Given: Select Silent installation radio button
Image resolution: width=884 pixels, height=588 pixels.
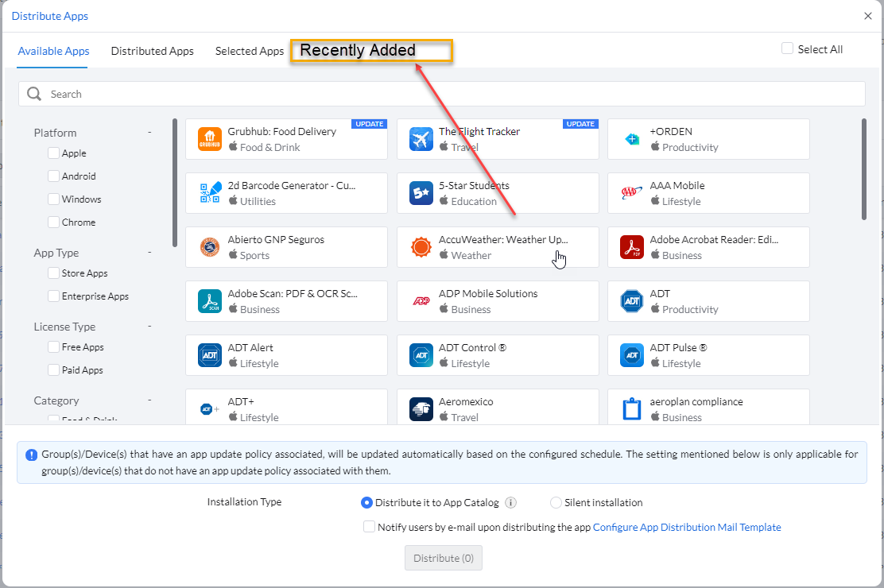Looking at the screenshot, I should [556, 502].
